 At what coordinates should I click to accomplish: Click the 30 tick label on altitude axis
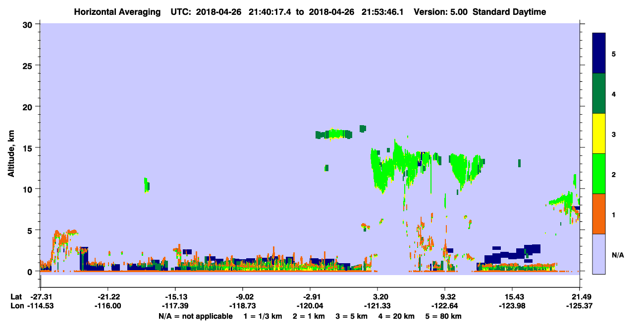[x=28, y=24]
